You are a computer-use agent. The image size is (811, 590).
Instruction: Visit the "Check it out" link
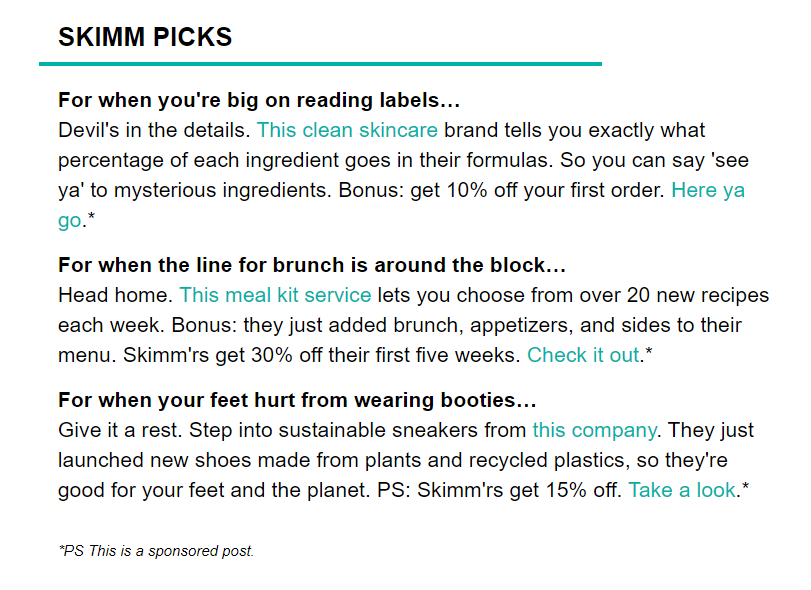583,355
